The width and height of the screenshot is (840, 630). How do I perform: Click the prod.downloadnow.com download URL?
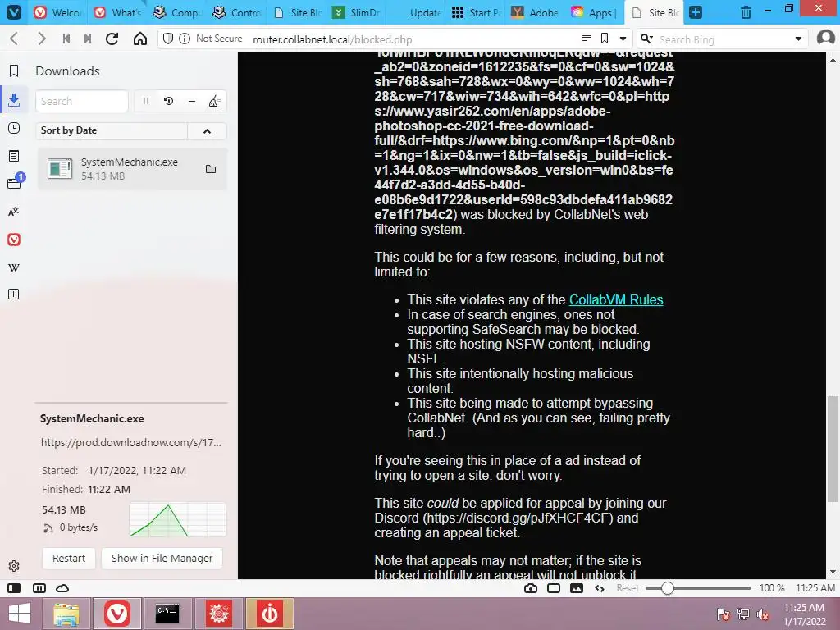coord(131,442)
